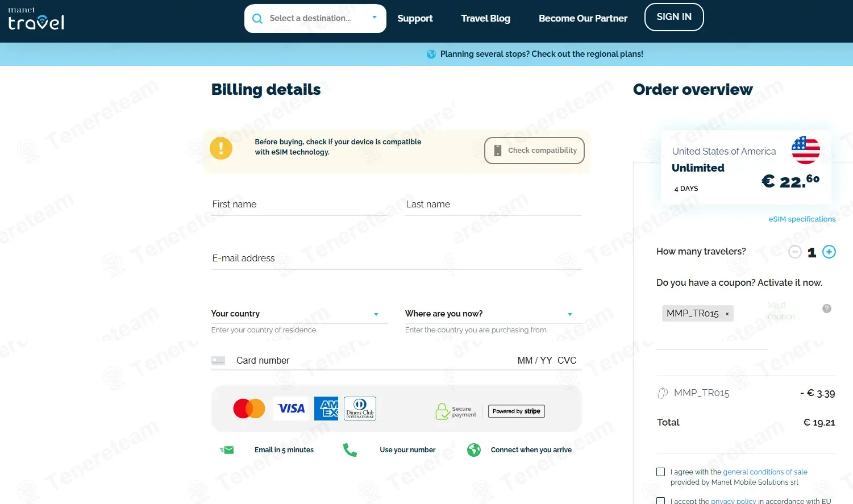853x504 pixels.
Task: Click the MM / YY expiry field
Action: pyautogui.click(x=535, y=361)
